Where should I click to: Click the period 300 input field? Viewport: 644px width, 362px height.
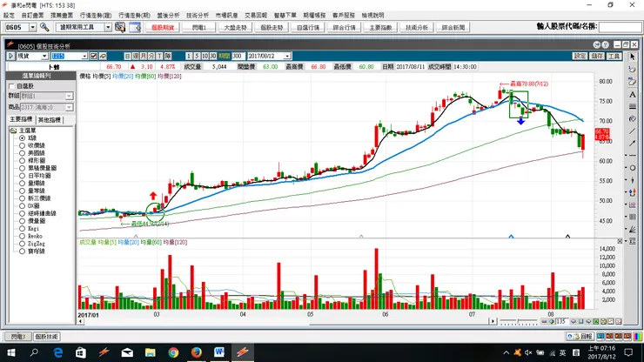point(238,56)
